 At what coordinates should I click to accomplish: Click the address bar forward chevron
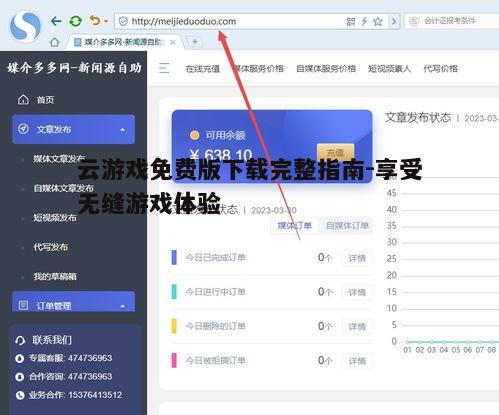click(394, 22)
